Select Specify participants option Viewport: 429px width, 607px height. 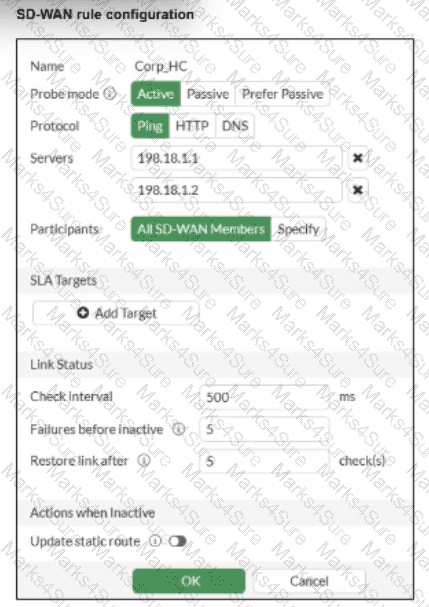[x=298, y=229]
